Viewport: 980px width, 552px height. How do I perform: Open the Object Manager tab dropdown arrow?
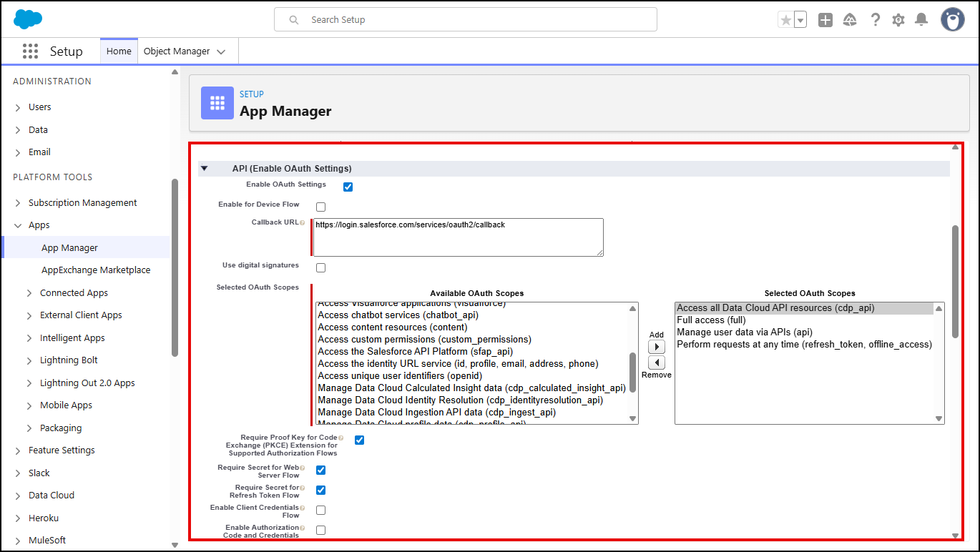click(x=221, y=51)
